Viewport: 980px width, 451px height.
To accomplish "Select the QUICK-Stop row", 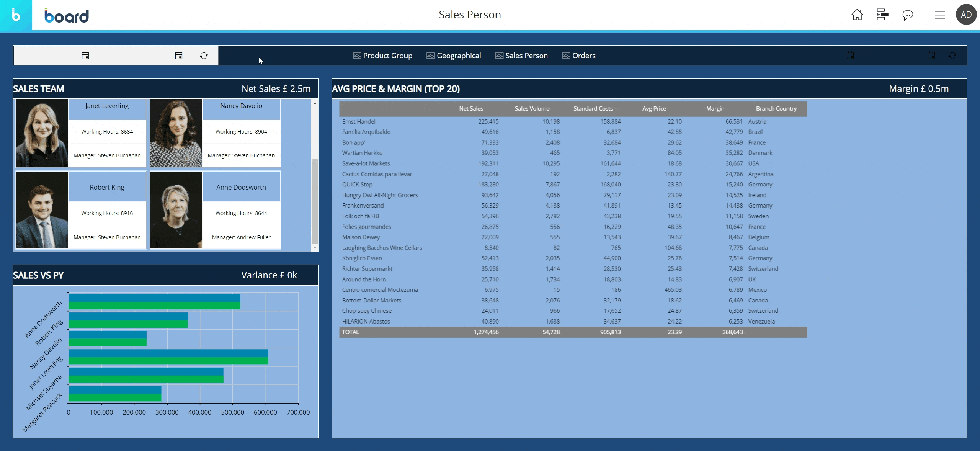I will point(573,185).
